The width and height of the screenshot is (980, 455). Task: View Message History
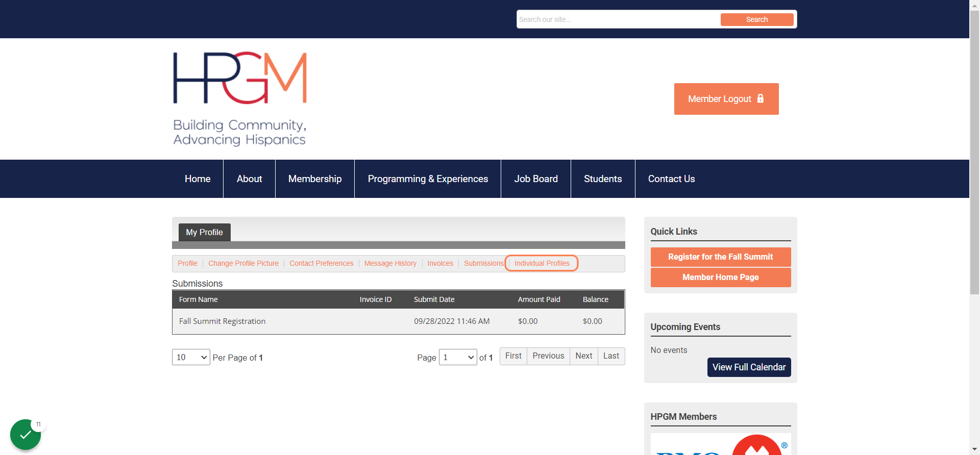click(x=390, y=263)
